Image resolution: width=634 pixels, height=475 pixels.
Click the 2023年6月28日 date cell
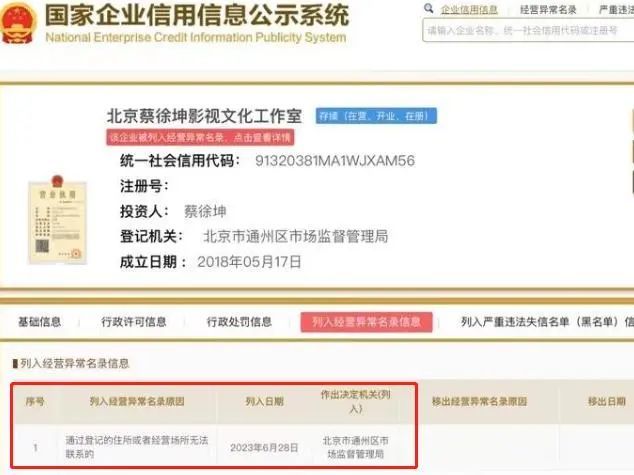pyautogui.click(x=264, y=448)
